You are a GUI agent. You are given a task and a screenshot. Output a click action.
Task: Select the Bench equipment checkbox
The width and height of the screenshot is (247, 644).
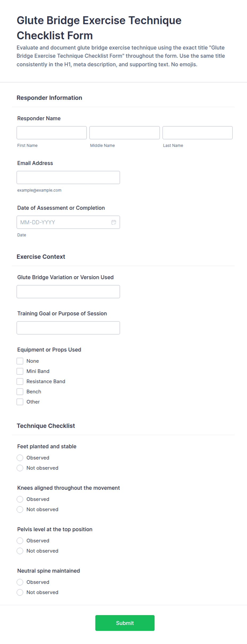click(x=20, y=391)
